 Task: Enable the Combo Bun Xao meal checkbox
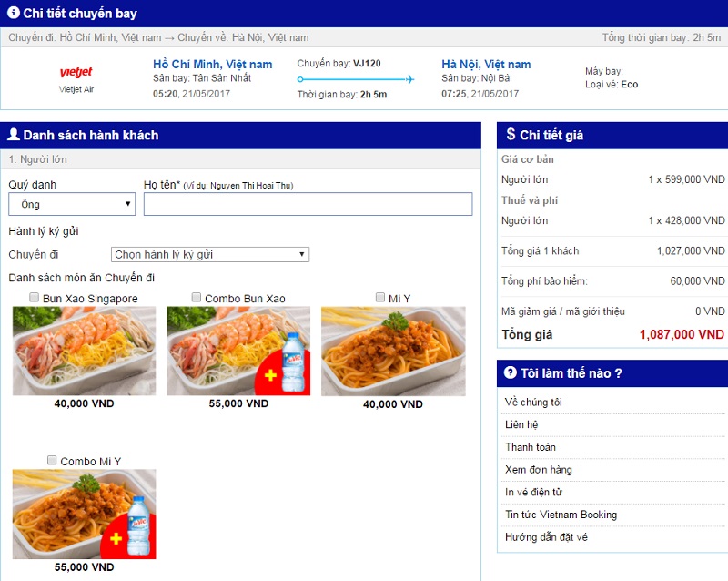(x=197, y=298)
